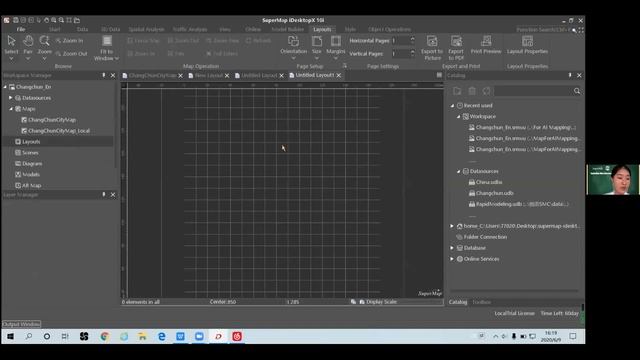The width and height of the screenshot is (640, 360).
Task: Open the Windows Start menu
Action: 10,336
